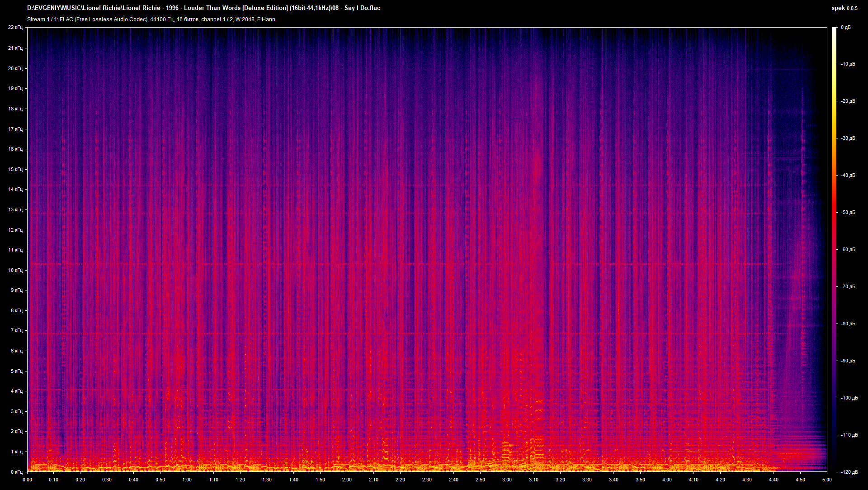This screenshot has width=868, height=490.
Task: Click the '6 кГц' frequency axis label
Action: [17, 351]
